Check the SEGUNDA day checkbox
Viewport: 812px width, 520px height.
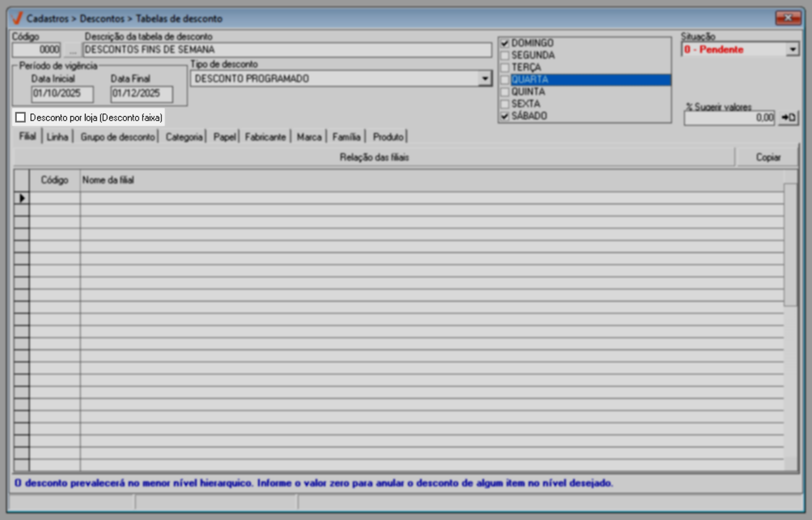tap(505, 55)
